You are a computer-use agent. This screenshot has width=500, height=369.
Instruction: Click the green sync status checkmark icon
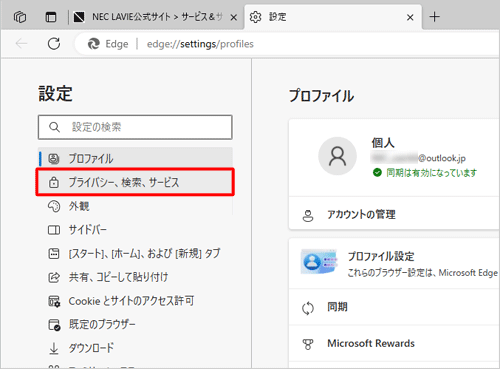click(x=377, y=172)
